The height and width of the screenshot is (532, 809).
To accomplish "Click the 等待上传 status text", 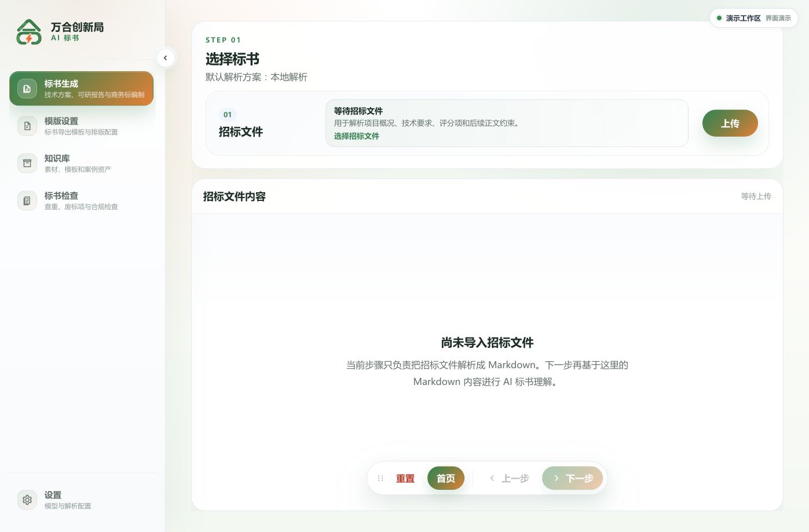I will (756, 196).
